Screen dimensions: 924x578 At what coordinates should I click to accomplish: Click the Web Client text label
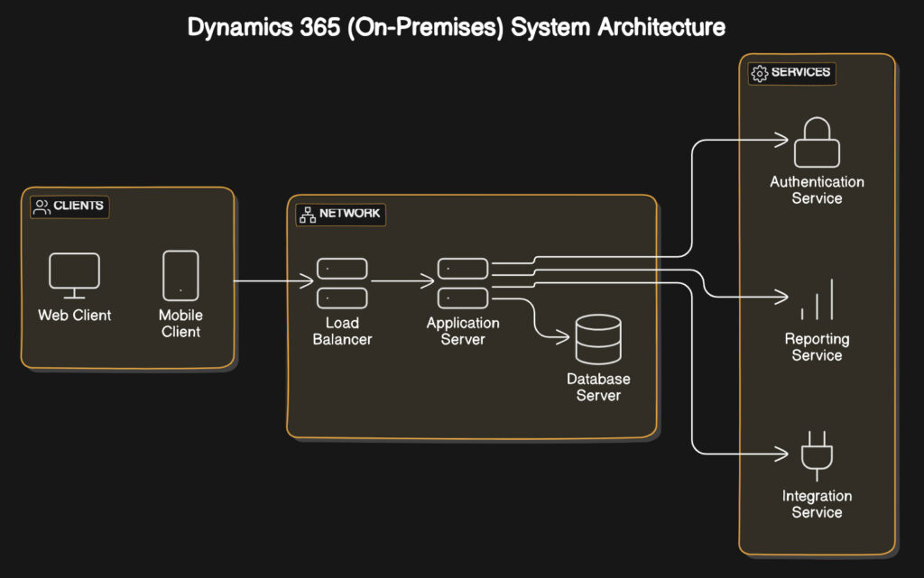point(73,315)
